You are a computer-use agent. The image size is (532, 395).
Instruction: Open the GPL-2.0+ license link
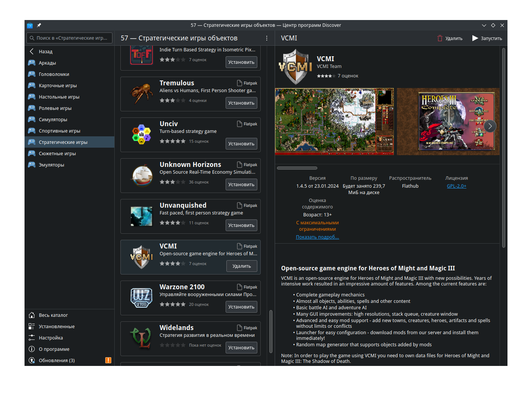pos(457,186)
